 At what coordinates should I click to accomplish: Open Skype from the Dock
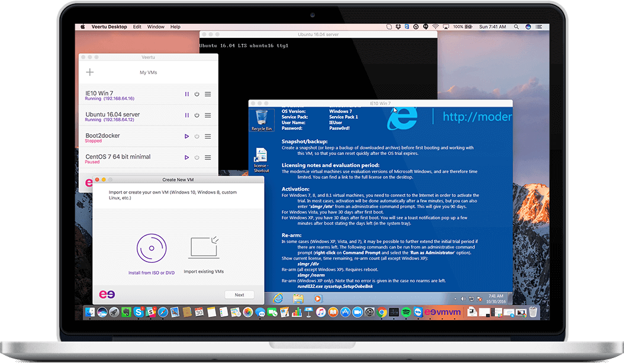[139, 313]
